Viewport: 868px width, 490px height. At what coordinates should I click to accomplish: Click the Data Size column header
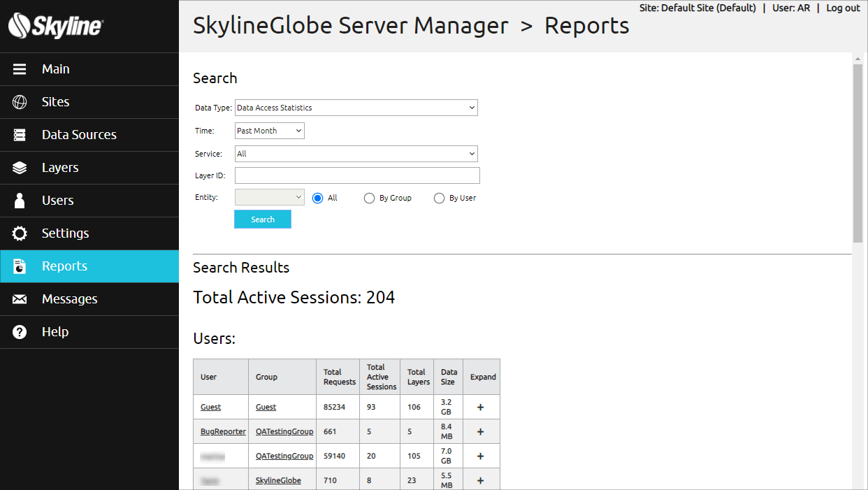click(449, 377)
